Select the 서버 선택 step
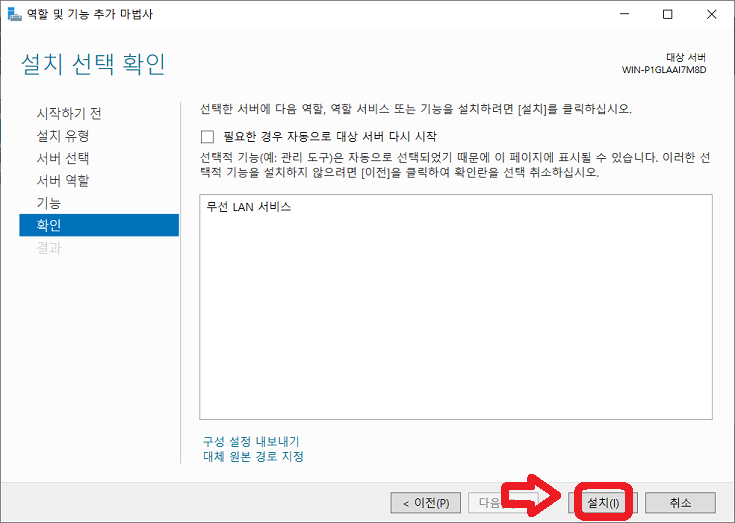735x523 pixels. tap(63, 158)
